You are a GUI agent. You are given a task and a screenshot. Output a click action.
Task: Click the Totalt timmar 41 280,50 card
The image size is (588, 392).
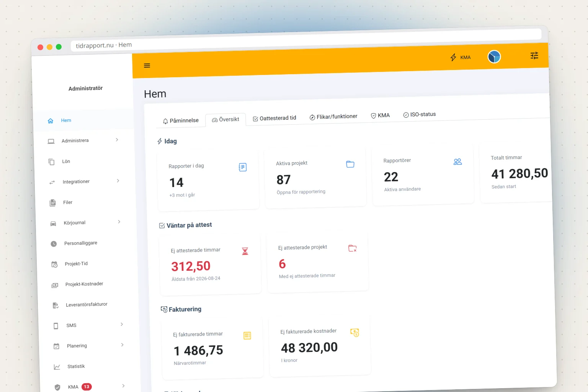click(x=516, y=172)
